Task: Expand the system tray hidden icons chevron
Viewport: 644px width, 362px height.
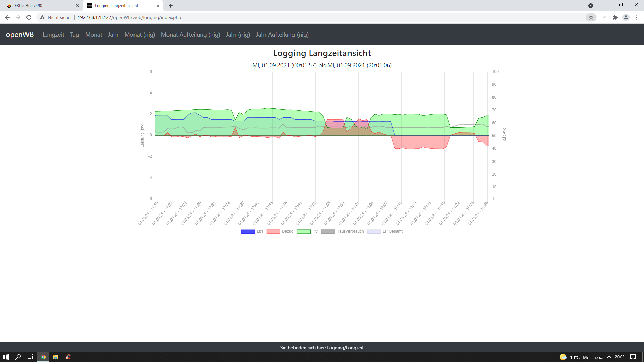Action: 609,357
